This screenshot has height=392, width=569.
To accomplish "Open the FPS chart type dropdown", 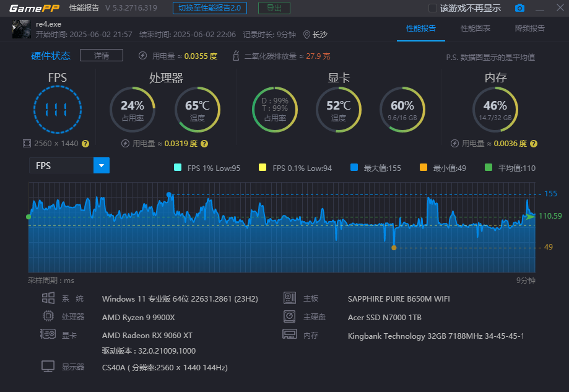I will tap(69, 165).
